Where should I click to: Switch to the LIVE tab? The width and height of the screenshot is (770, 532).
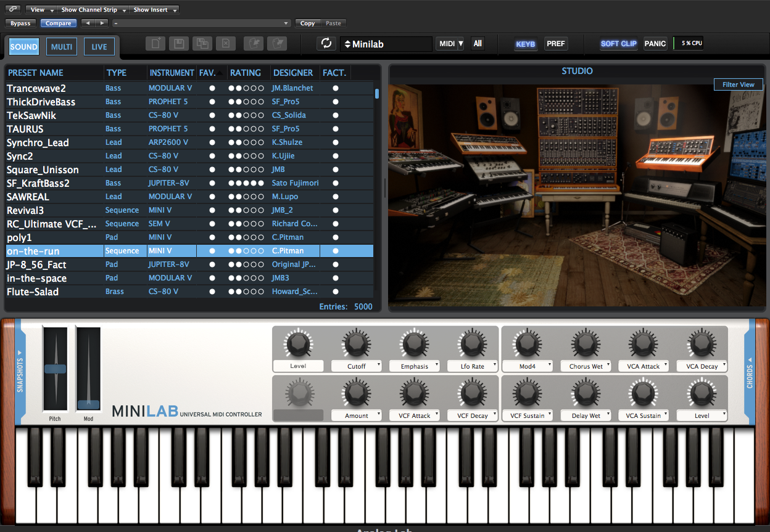pos(99,47)
